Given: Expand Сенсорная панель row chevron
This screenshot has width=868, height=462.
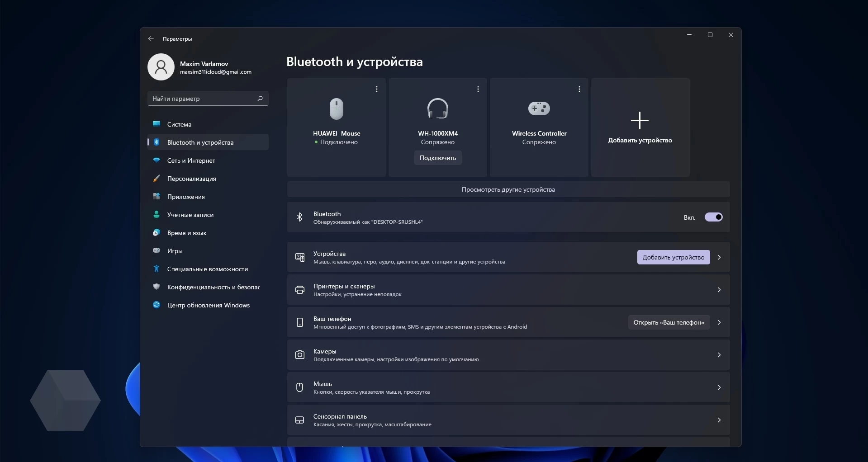Looking at the screenshot, I should click(x=719, y=420).
